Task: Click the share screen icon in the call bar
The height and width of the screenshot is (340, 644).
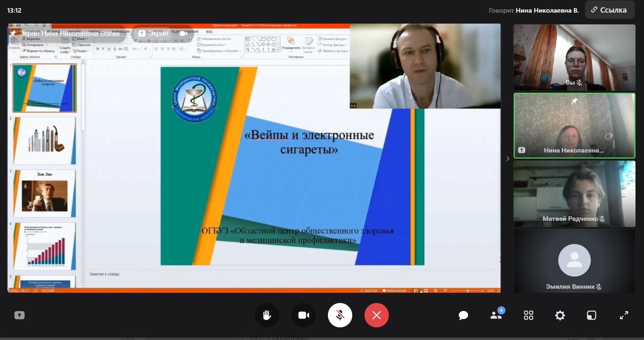Action: [19, 315]
